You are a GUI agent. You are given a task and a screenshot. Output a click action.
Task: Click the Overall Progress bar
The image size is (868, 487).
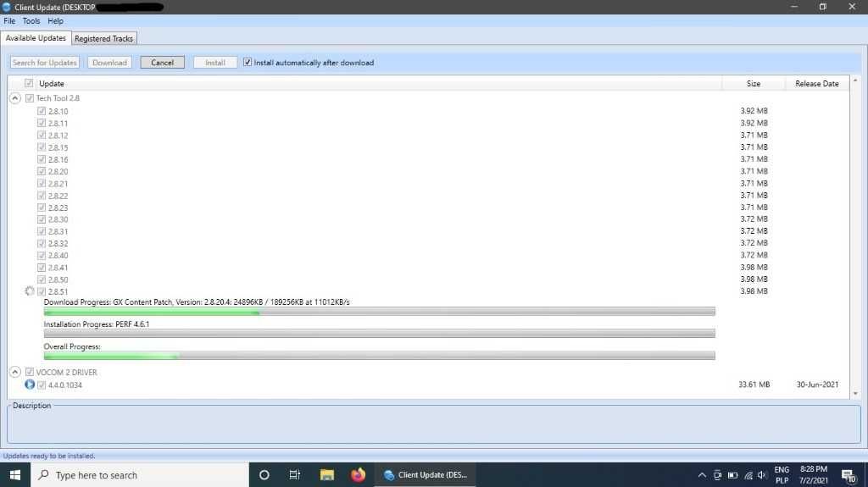pyautogui.click(x=379, y=356)
